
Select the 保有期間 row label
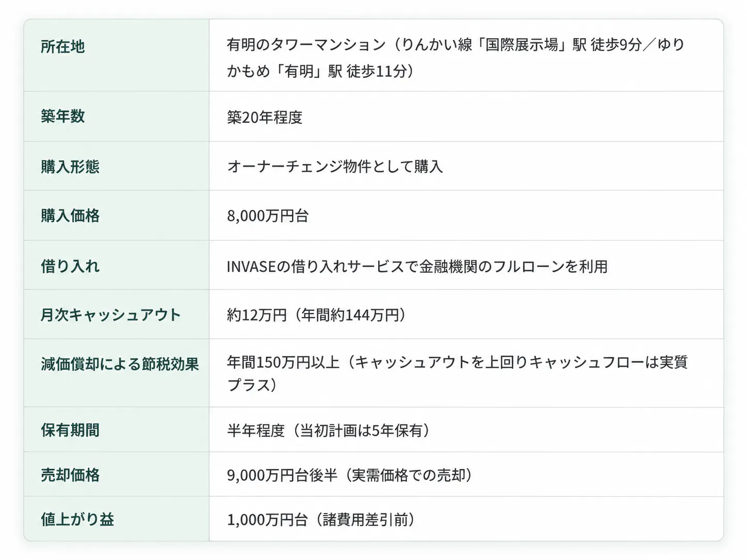(x=70, y=430)
